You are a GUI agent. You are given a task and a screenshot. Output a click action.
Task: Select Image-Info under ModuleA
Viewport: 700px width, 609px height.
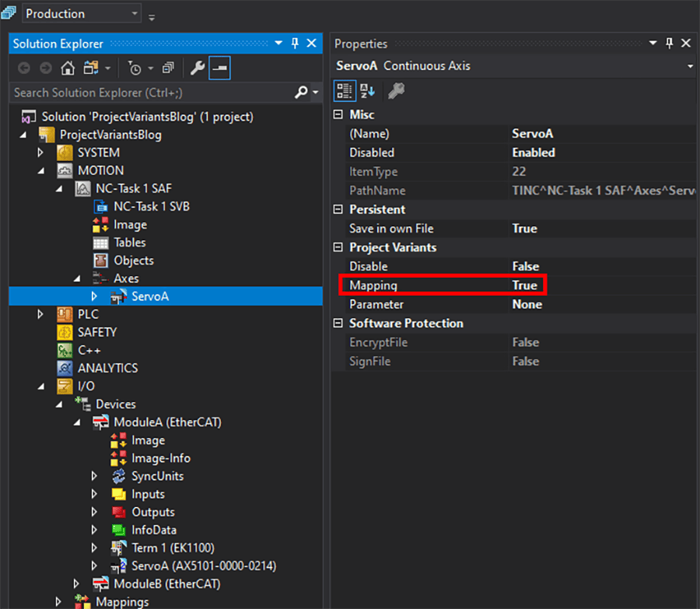[161, 458]
